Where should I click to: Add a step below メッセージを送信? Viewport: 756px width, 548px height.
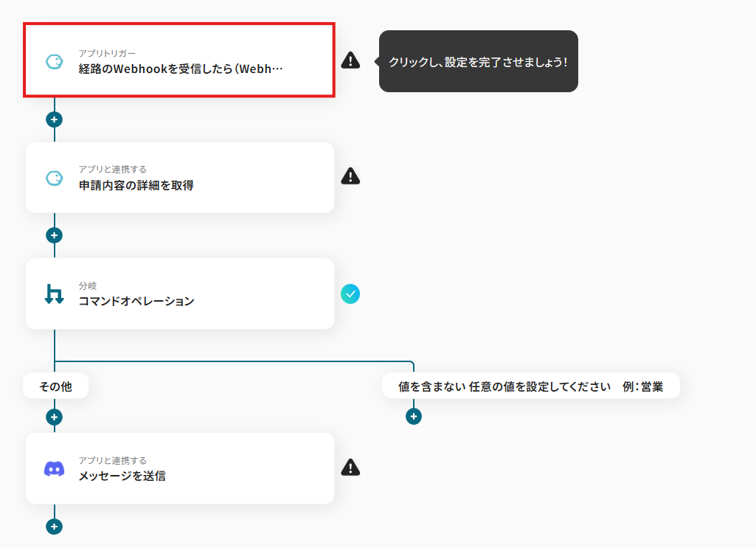click(x=54, y=527)
